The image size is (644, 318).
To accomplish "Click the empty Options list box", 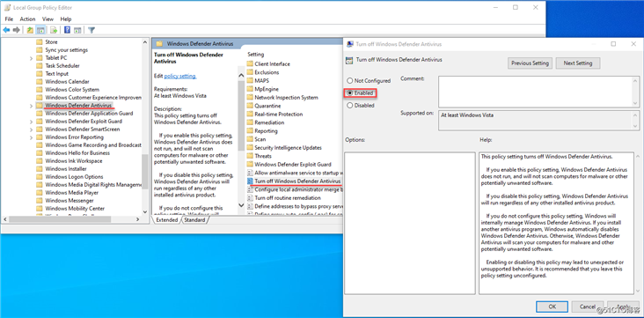I will (x=409, y=223).
